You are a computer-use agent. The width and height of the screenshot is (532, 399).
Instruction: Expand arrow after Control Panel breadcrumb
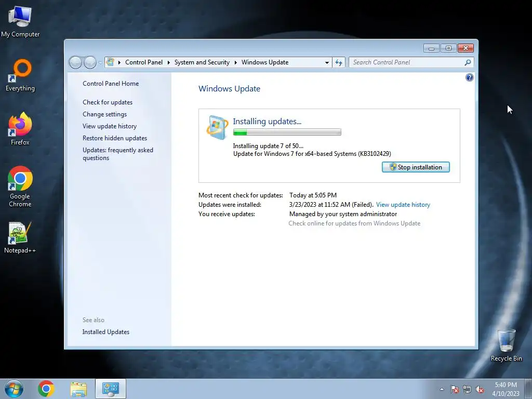(169, 62)
